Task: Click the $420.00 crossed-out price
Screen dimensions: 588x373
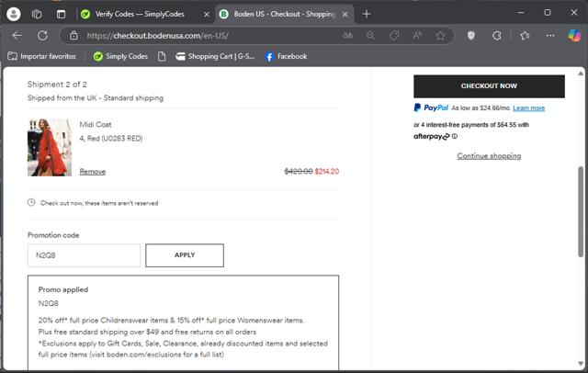Action: [x=299, y=171]
